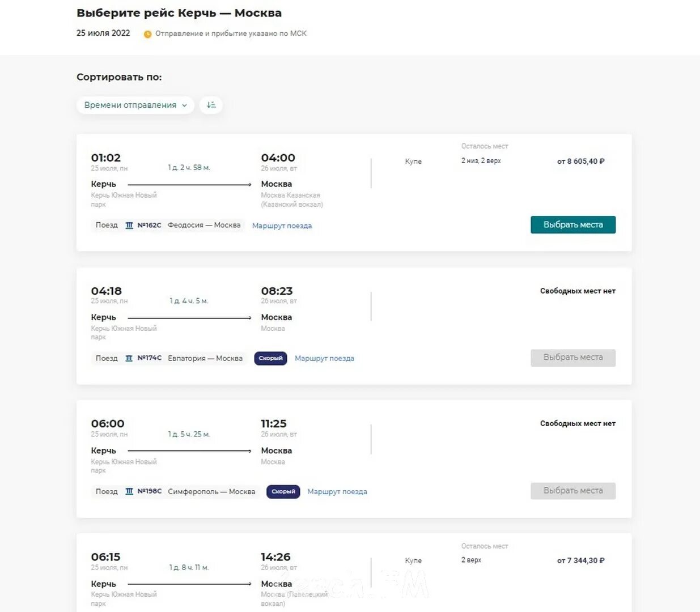Click train icon beside №174С
The image size is (700, 612).
point(129,358)
